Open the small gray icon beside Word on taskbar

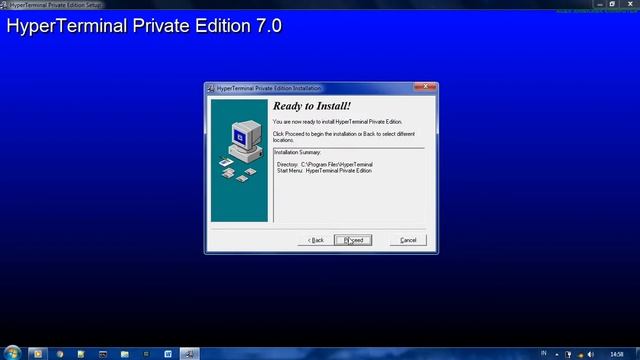[146, 354]
